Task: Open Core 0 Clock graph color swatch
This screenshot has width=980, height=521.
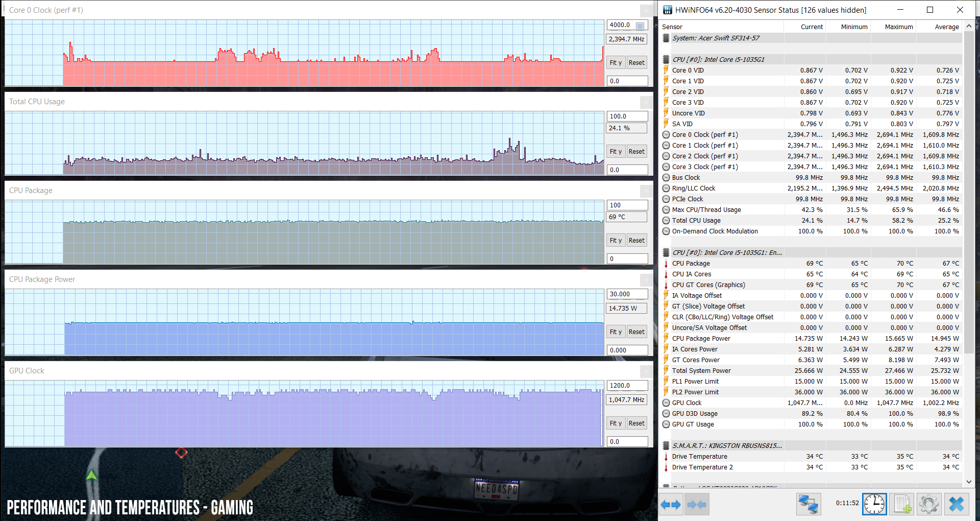Action: (x=640, y=26)
